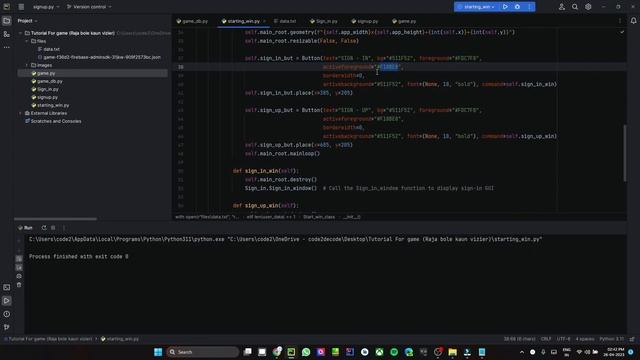Open the Version control dropdown

[x=89, y=7]
